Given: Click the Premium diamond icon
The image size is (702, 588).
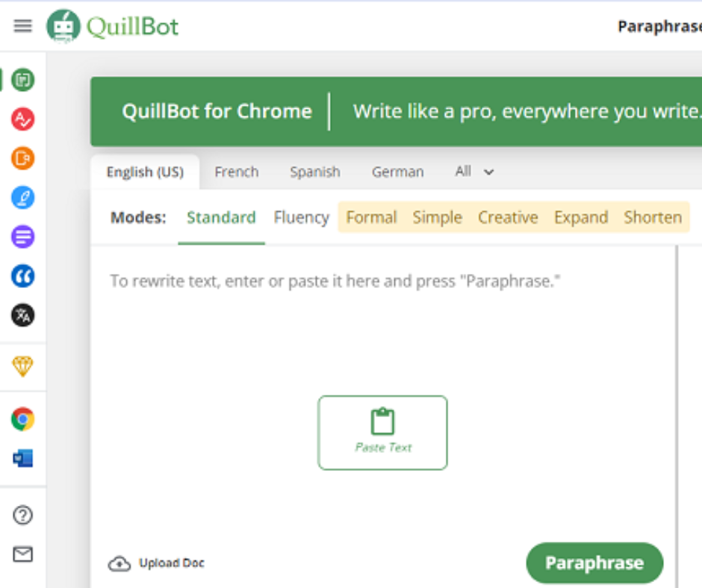Looking at the screenshot, I should click(23, 366).
